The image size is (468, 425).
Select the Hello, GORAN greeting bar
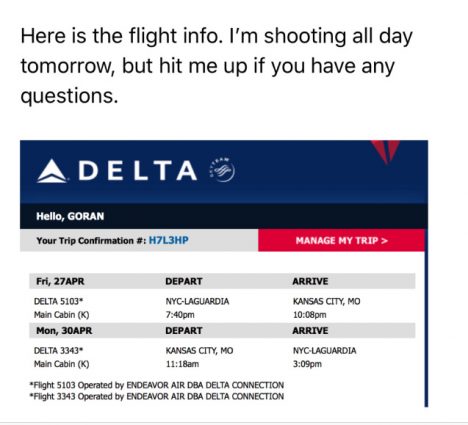click(x=223, y=216)
